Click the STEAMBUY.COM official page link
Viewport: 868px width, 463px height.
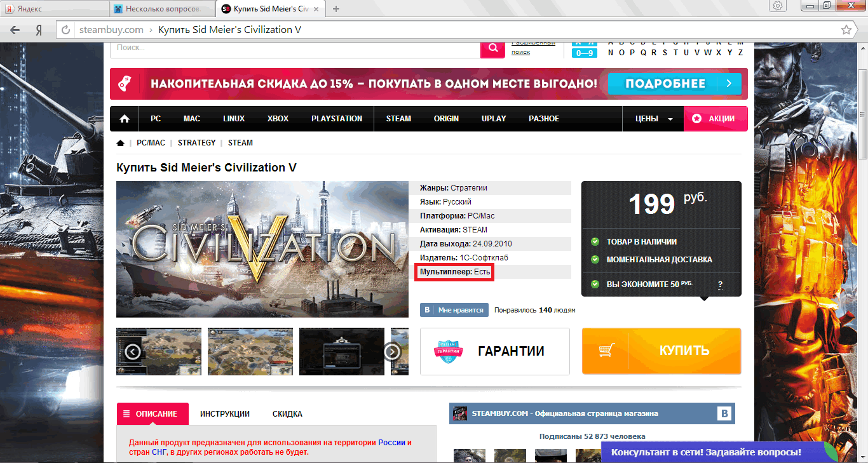pos(565,413)
